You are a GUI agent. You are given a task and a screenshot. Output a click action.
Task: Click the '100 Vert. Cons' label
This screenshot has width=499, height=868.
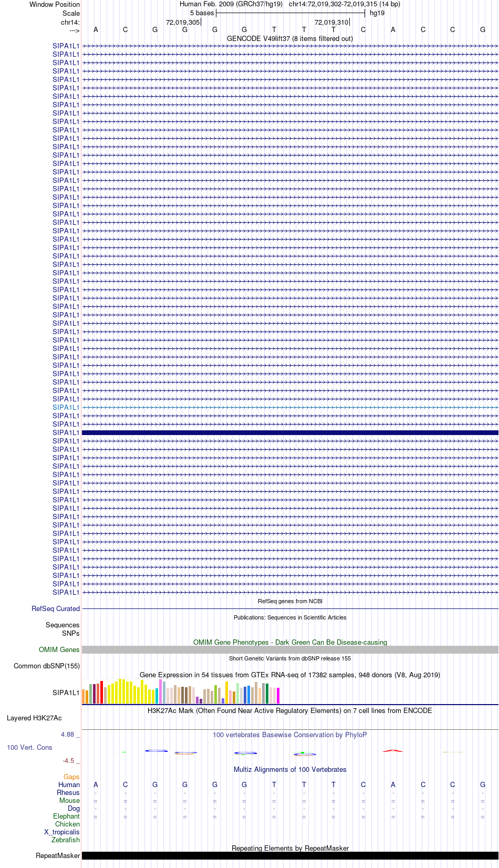29,747
